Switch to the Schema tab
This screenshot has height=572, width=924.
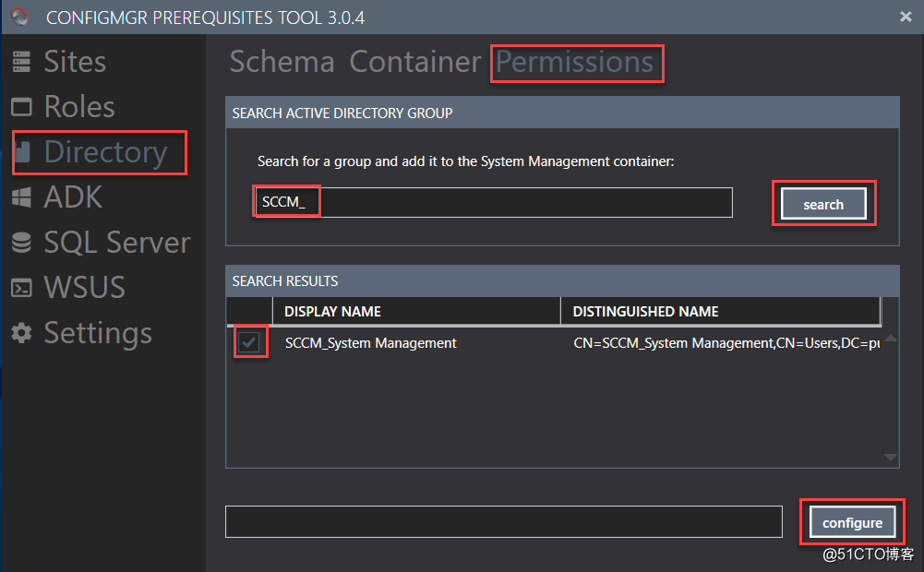point(282,62)
